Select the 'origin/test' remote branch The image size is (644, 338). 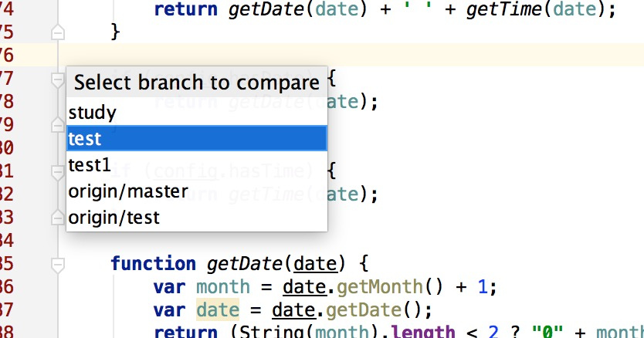tap(197, 218)
